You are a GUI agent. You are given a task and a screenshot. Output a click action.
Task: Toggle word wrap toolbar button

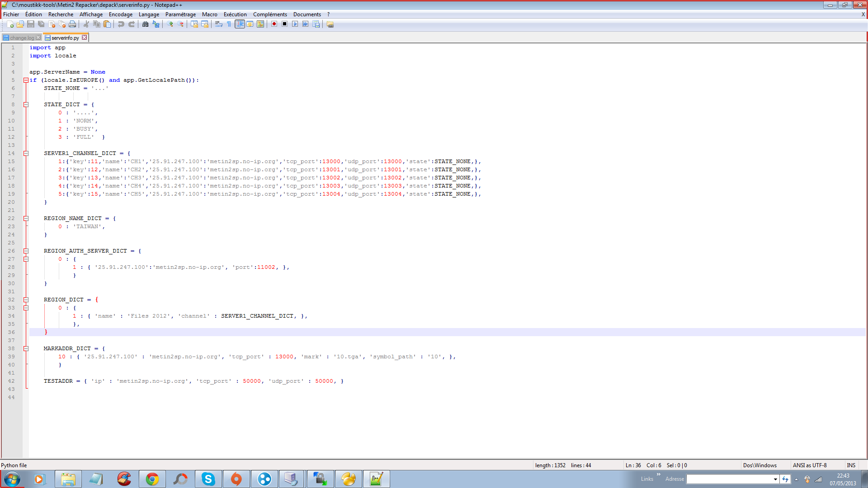(x=218, y=24)
